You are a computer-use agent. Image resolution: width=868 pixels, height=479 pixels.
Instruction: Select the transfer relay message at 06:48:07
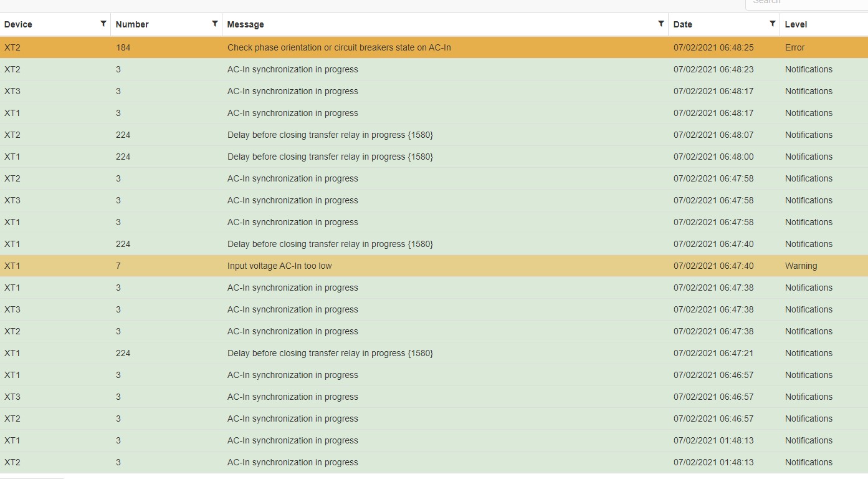tap(330, 135)
